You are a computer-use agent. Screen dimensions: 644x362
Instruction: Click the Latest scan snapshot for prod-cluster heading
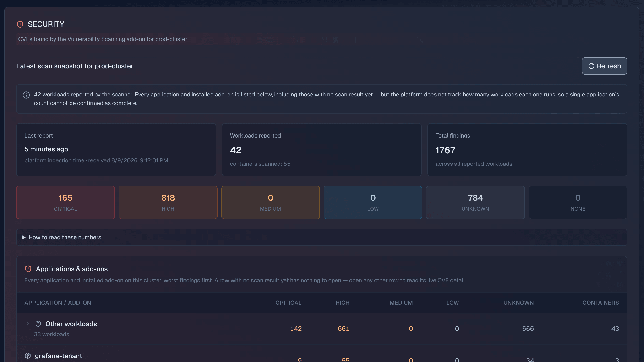point(75,66)
